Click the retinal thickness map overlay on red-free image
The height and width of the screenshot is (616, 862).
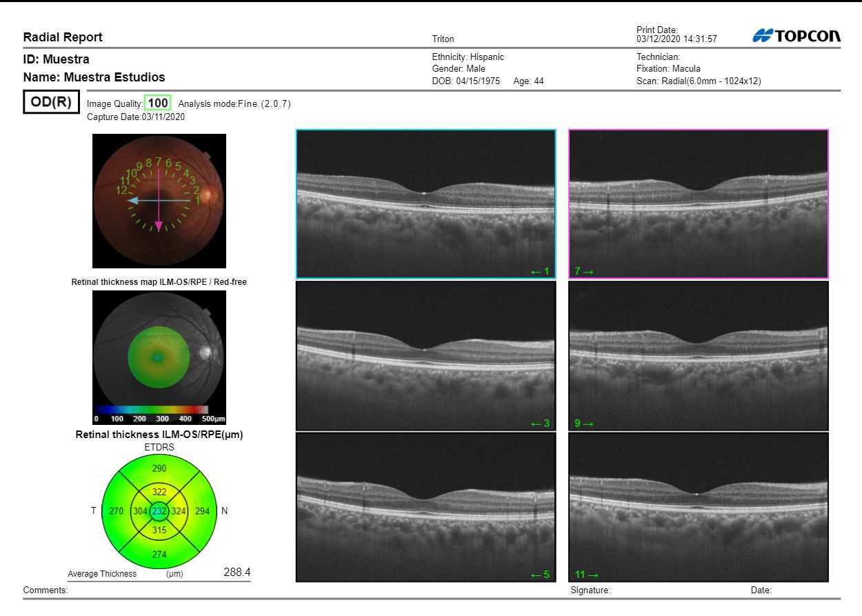pyautogui.click(x=159, y=357)
